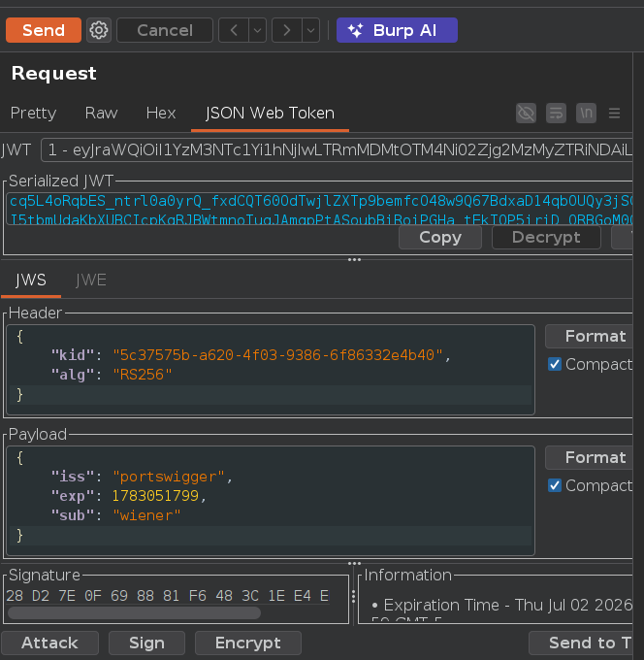Screen dimensions: 644x660
Task: Uncheck Compact for the Payload
Action: tap(555, 485)
